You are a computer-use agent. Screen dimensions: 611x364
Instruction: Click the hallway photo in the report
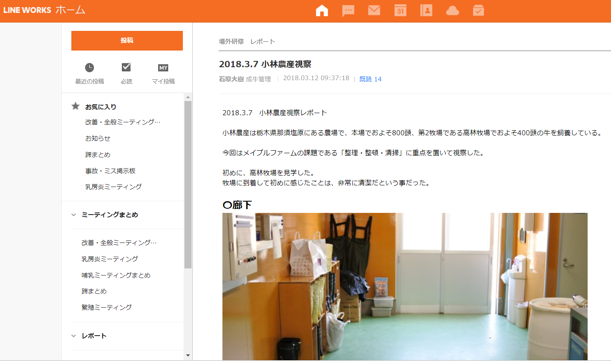(x=405, y=286)
